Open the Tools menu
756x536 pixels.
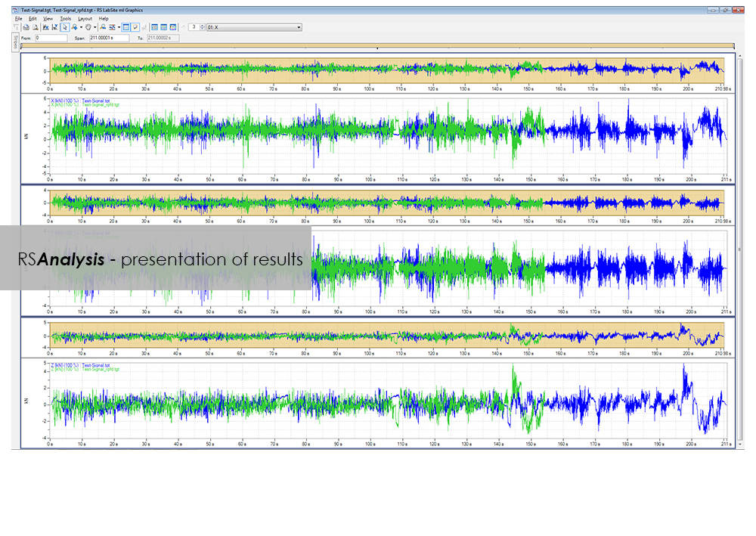(x=66, y=18)
